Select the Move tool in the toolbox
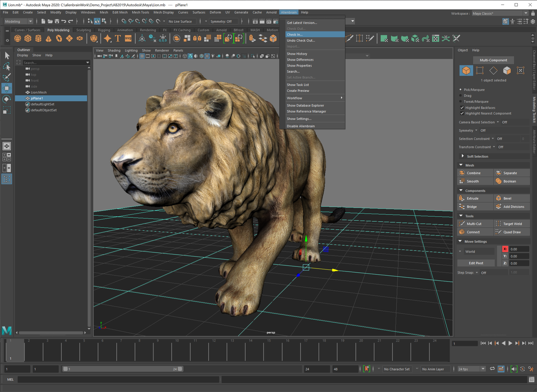The image size is (537, 392). pyautogui.click(x=6, y=88)
